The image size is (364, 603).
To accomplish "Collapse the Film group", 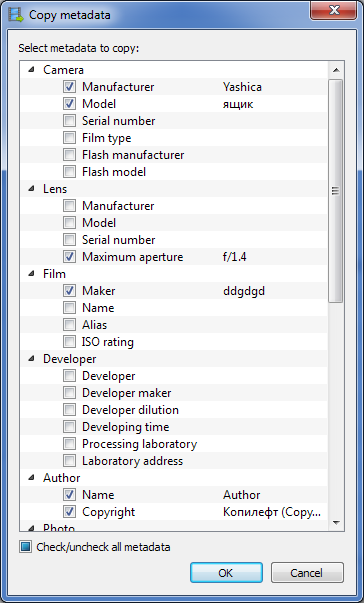I will pyautogui.click(x=32, y=273).
